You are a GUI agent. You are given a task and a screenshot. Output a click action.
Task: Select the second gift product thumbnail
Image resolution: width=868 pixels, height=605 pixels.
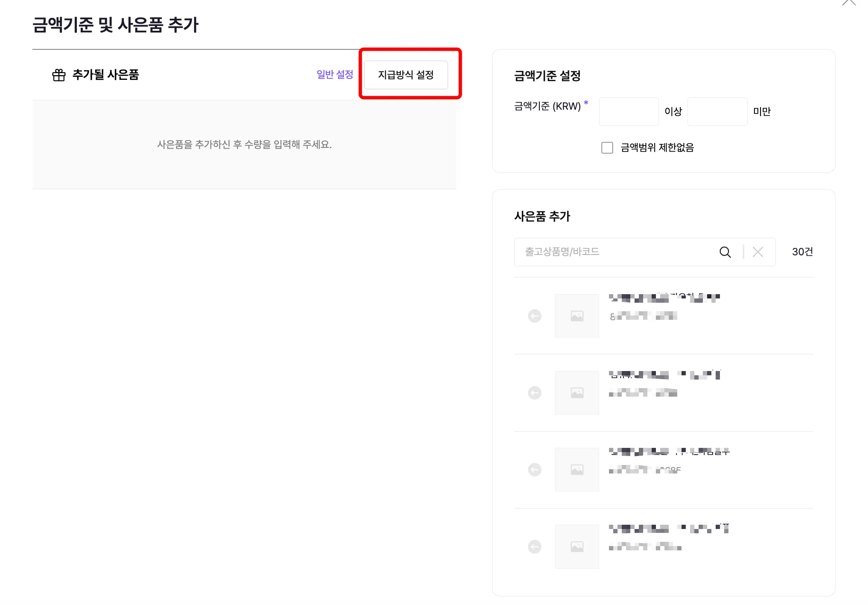(x=577, y=393)
